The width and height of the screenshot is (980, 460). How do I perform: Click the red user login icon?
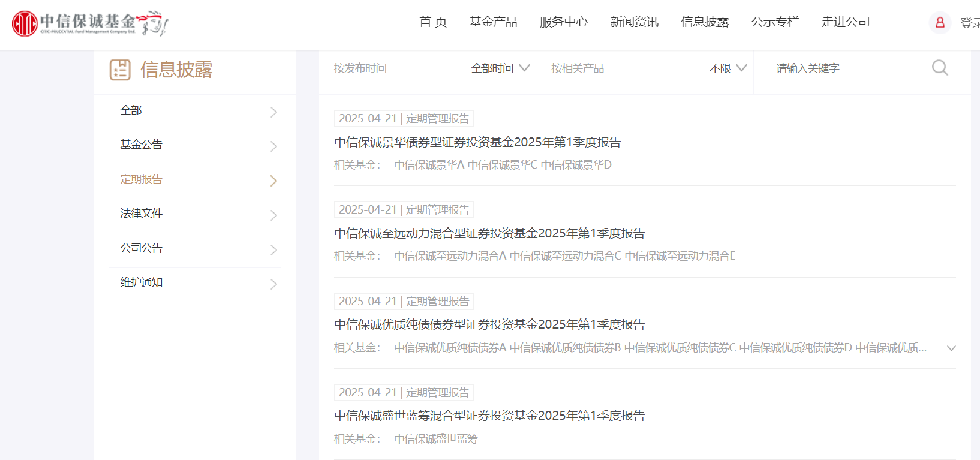pos(940,23)
